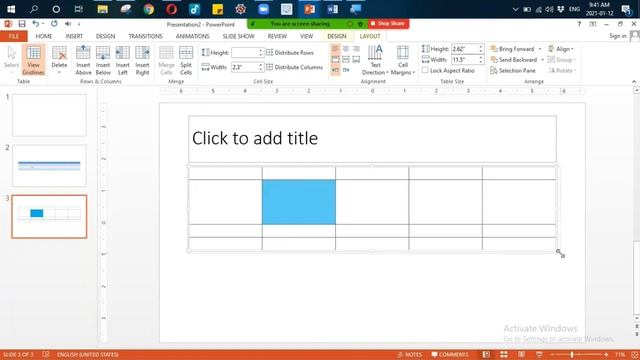Select slide 1 thumbnail
The image size is (640, 360).
49,115
